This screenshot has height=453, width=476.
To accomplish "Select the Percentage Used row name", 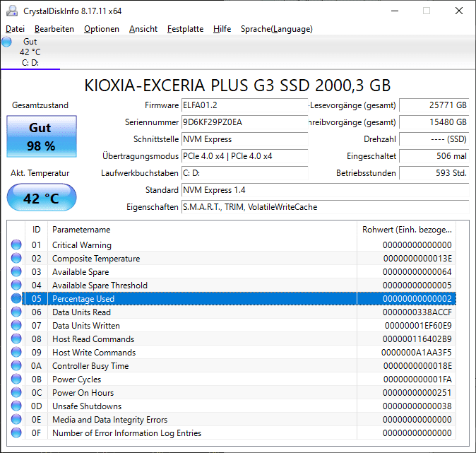I will coord(83,299).
